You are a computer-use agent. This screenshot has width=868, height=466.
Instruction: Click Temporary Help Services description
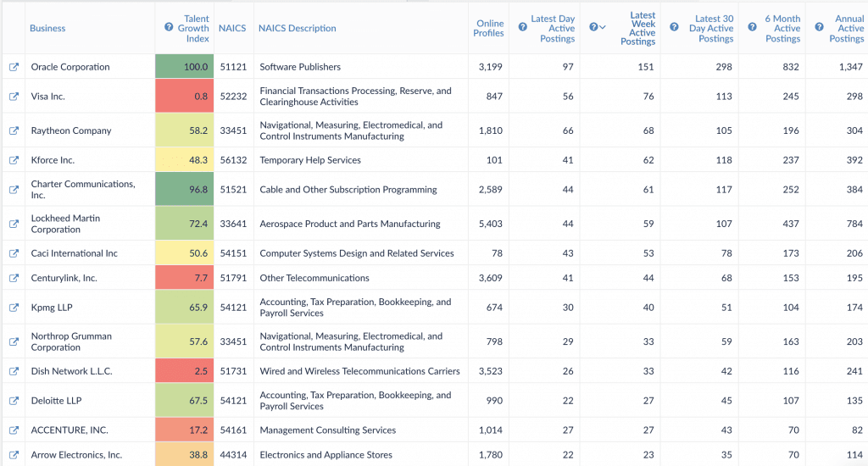[x=310, y=160]
